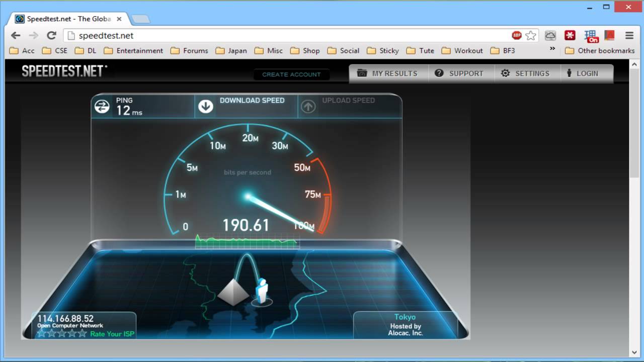Viewport: 644px width, 362px height.
Task: Click the IP address 114.166.88.52
Action: tap(65, 318)
